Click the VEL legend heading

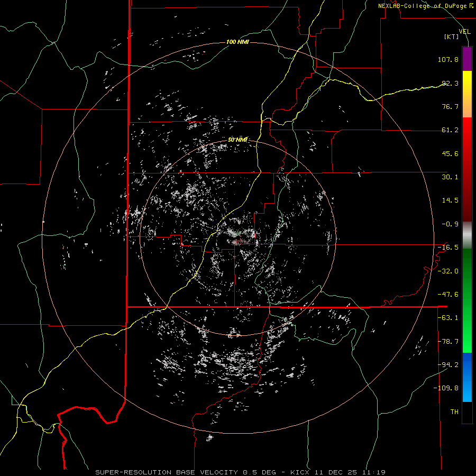pos(464,31)
